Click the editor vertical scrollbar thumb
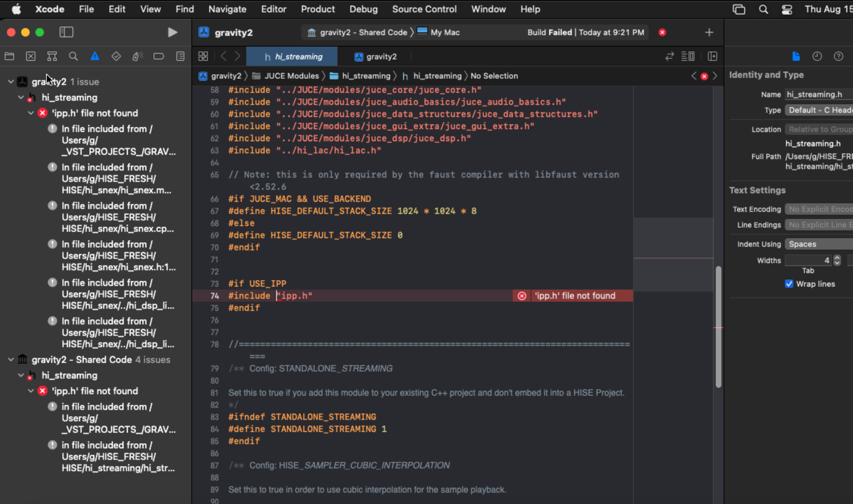Screen dimensions: 853x504 718,327
